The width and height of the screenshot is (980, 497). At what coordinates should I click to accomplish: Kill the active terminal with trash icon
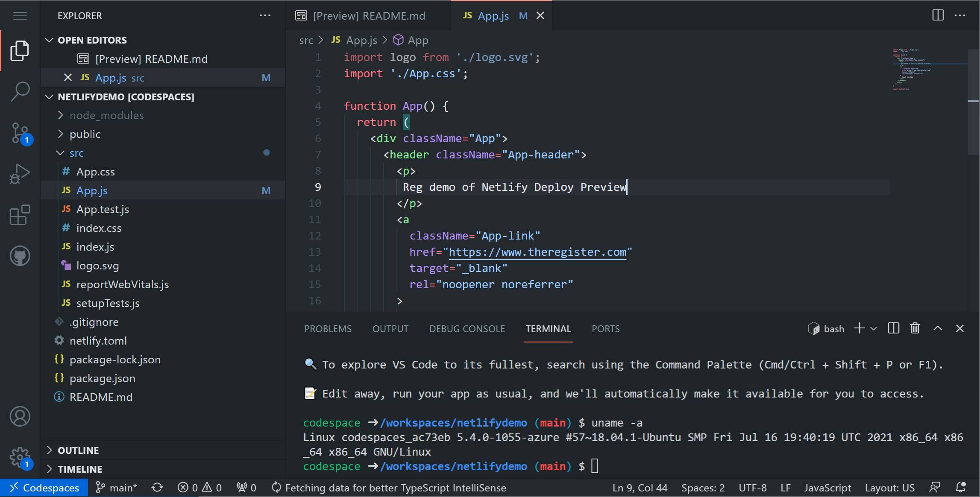tap(915, 328)
